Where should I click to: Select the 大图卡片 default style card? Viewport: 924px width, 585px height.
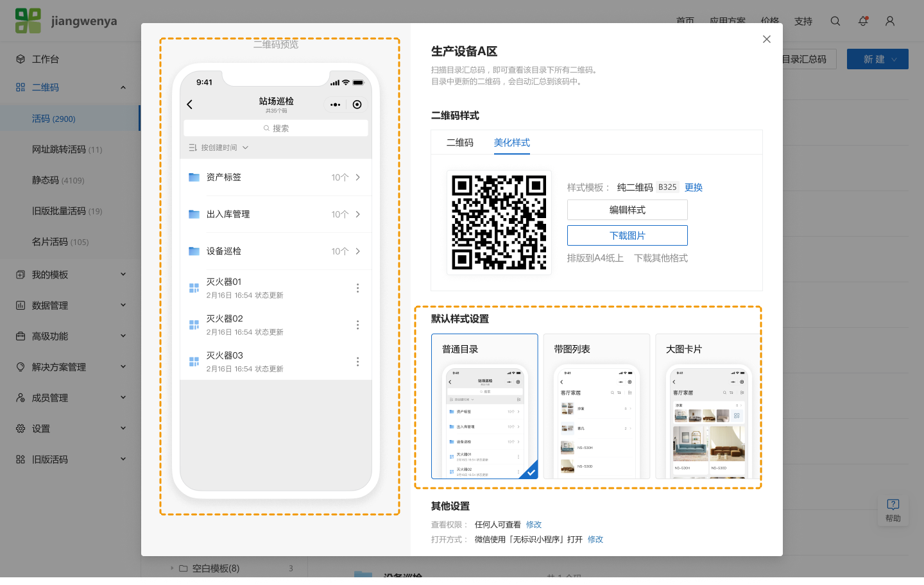(708, 406)
